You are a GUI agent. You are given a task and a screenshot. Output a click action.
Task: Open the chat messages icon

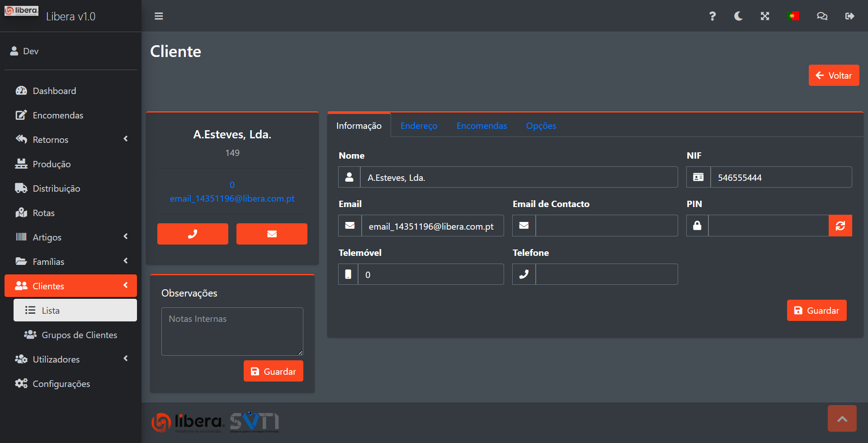point(822,16)
